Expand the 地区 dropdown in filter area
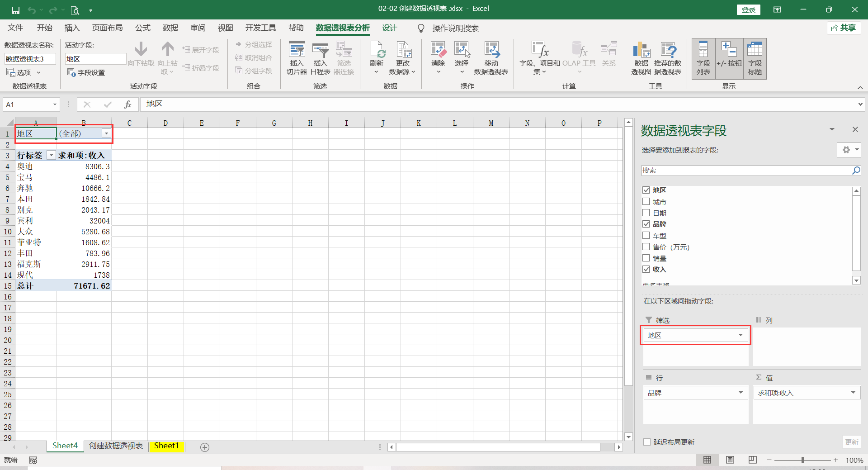 pyautogui.click(x=741, y=335)
